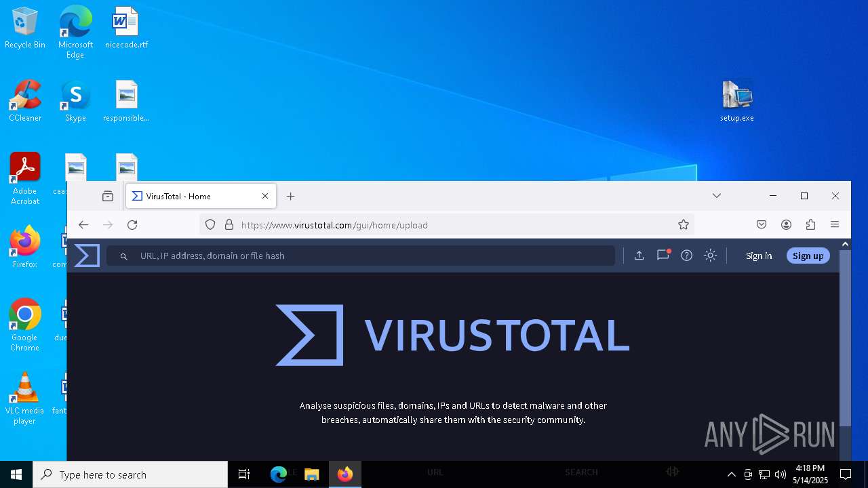Image resolution: width=868 pixels, height=488 pixels.
Task: Open the Windows Start menu
Action: (x=16, y=474)
